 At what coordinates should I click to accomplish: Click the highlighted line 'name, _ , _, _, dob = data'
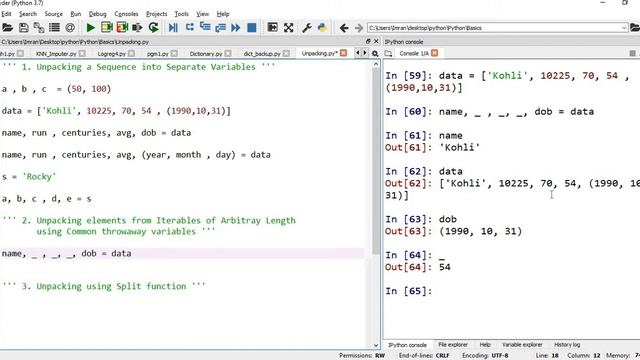182,253
